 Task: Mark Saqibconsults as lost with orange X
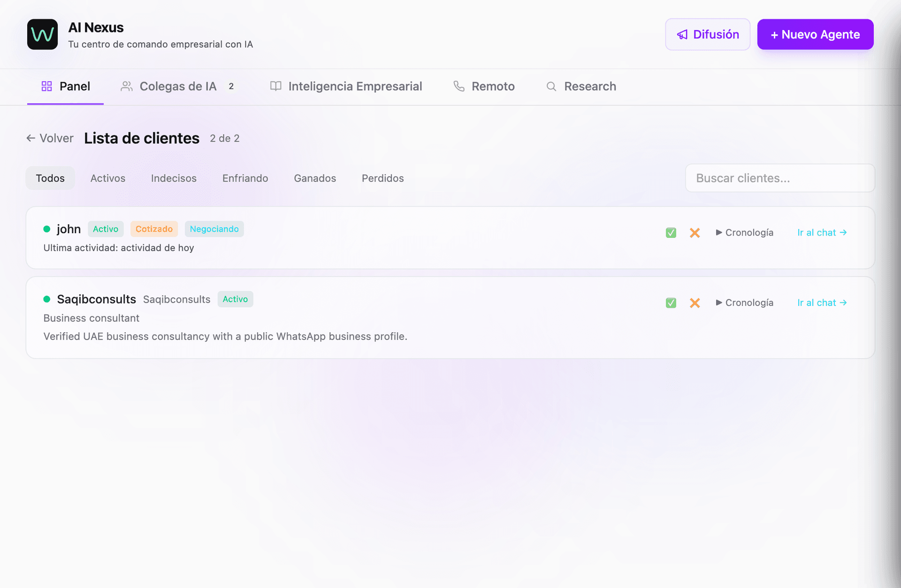[x=695, y=303]
